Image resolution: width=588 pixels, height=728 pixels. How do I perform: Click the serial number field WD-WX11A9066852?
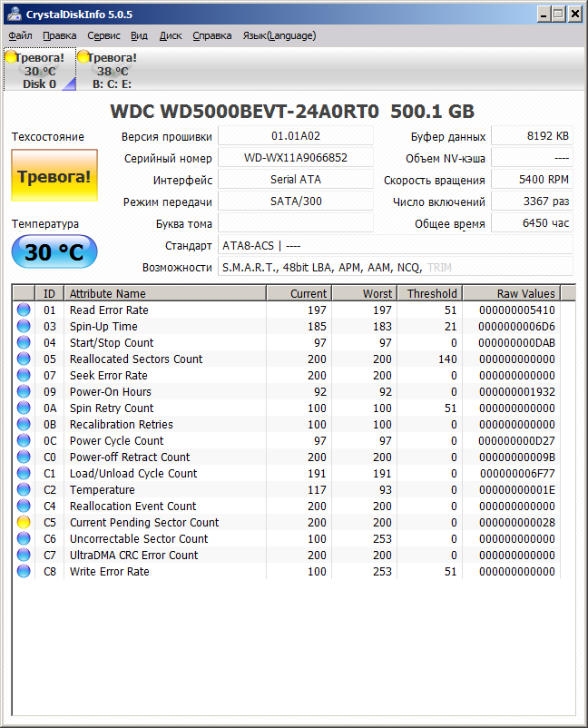[296, 157]
